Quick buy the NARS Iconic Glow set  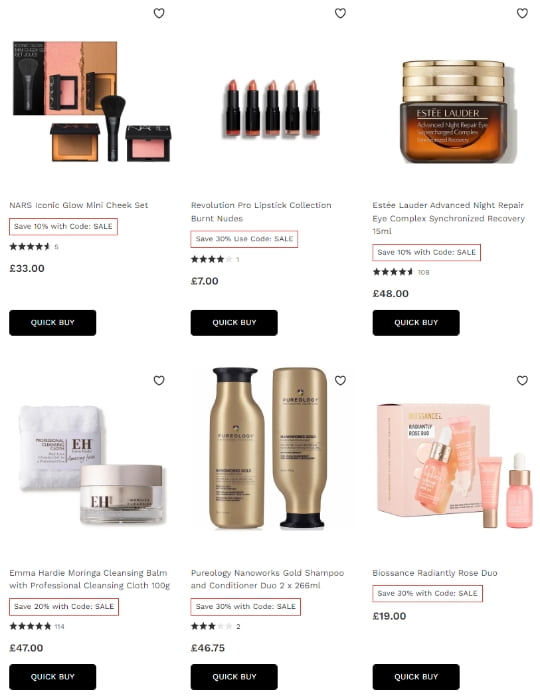(x=53, y=323)
